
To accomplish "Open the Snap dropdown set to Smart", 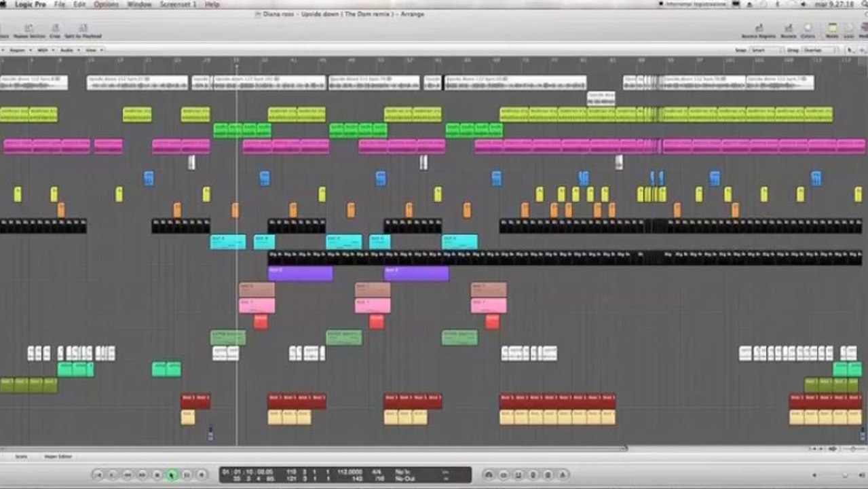I will coord(766,50).
